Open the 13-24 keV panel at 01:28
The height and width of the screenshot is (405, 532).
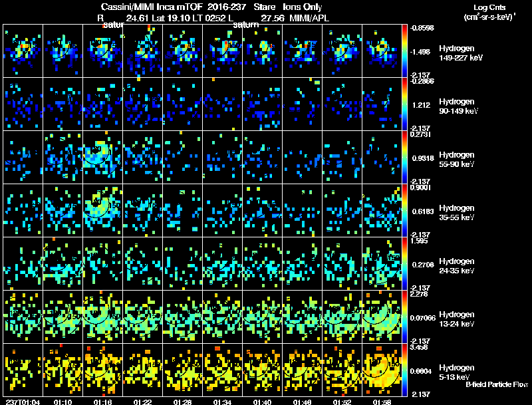[182, 317]
